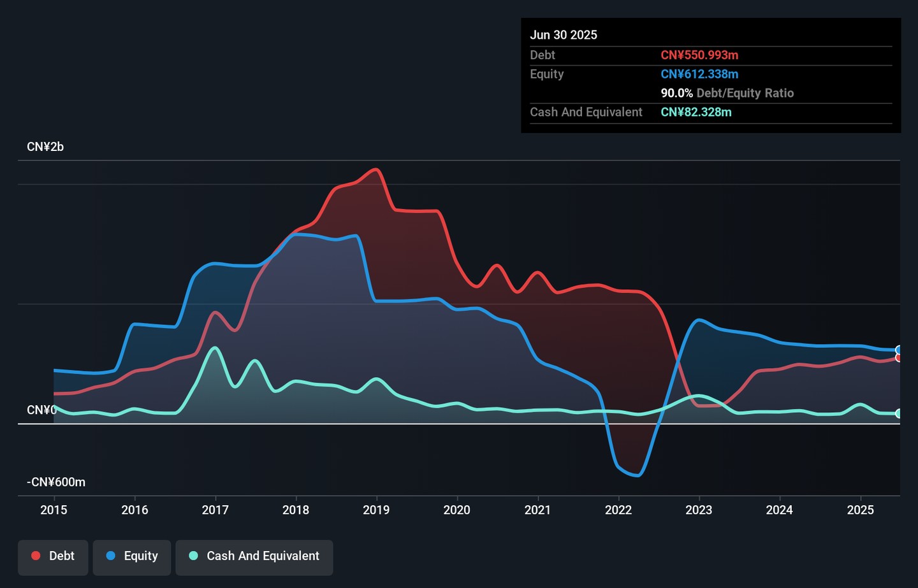Screen dimensions: 918x588
Task: Select the 2019 label on the x-axis
Action: 376,510
